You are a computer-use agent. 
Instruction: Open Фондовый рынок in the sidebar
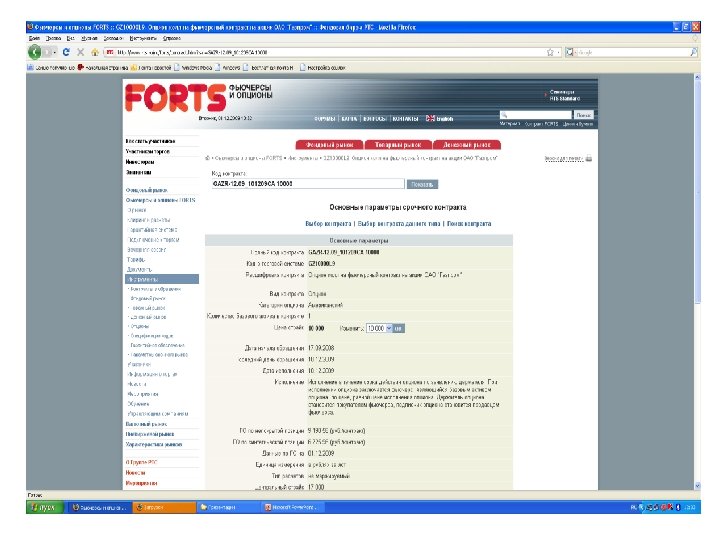[146, 190]
